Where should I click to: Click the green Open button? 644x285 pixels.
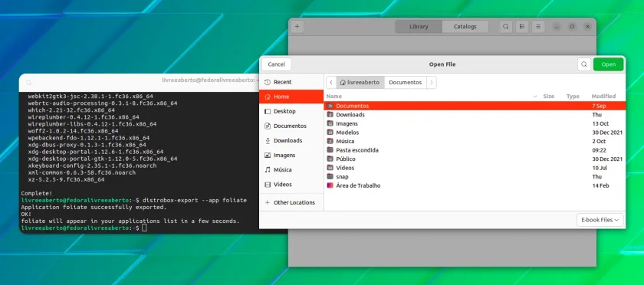coord(608,64)
